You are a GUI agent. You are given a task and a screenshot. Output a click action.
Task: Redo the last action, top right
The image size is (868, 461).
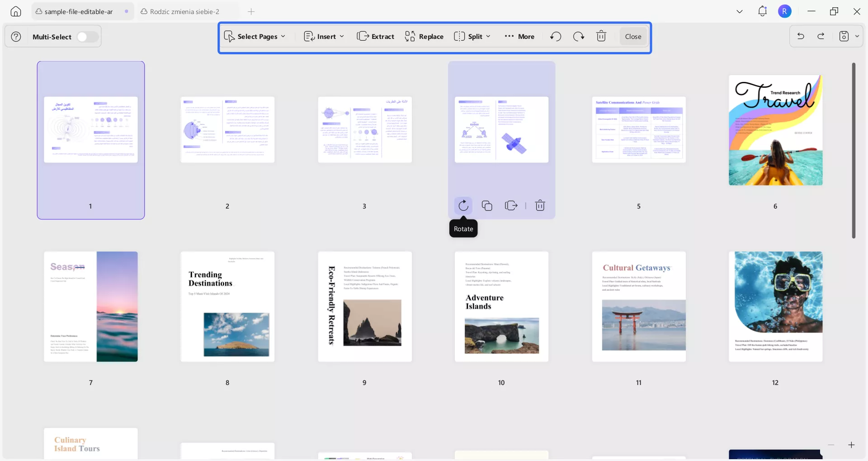point(821,36)
